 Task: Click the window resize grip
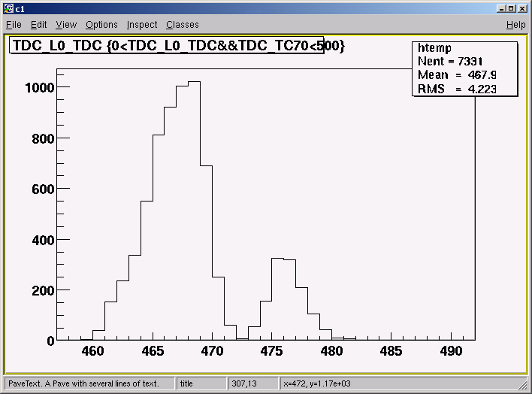(523, 385)
